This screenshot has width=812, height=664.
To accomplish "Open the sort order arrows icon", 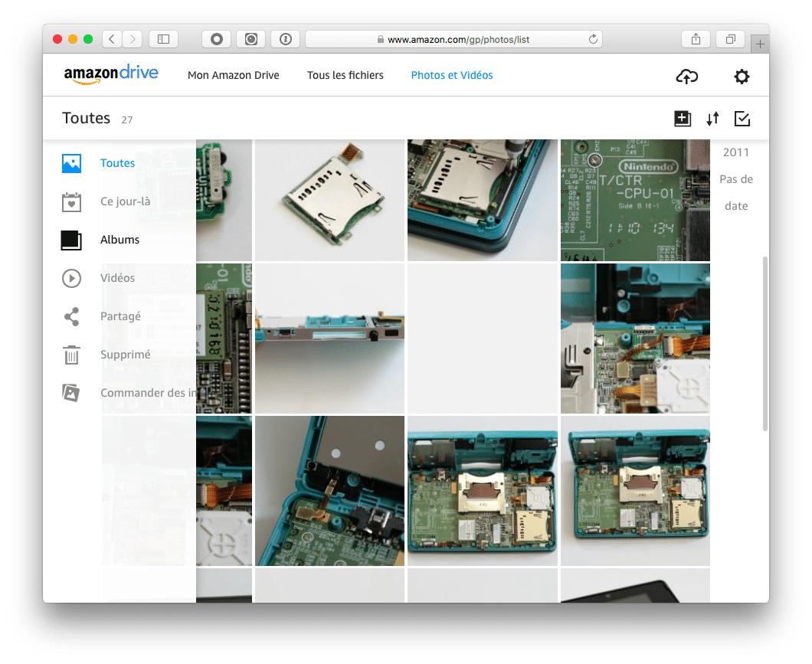I will pos(712,119).
